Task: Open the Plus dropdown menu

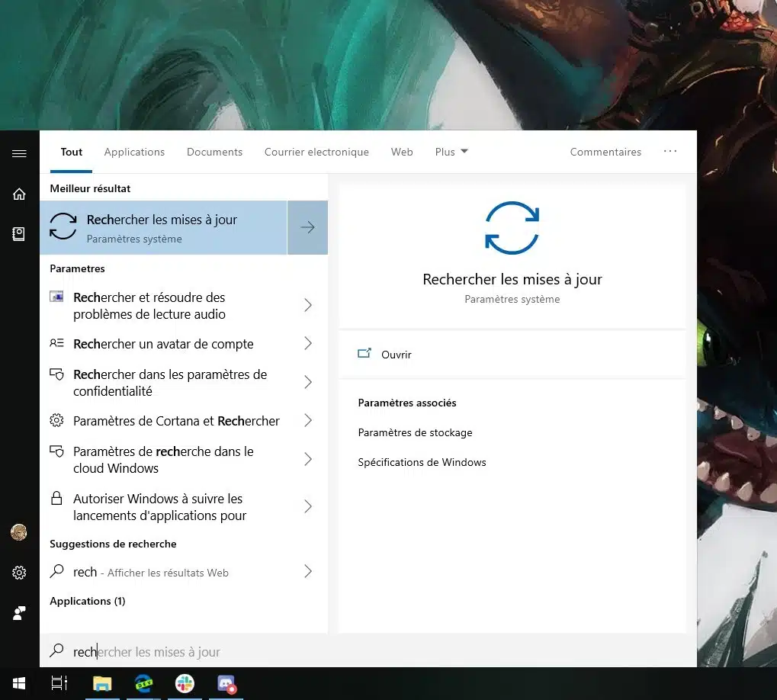Action: [x=451, y=152]
